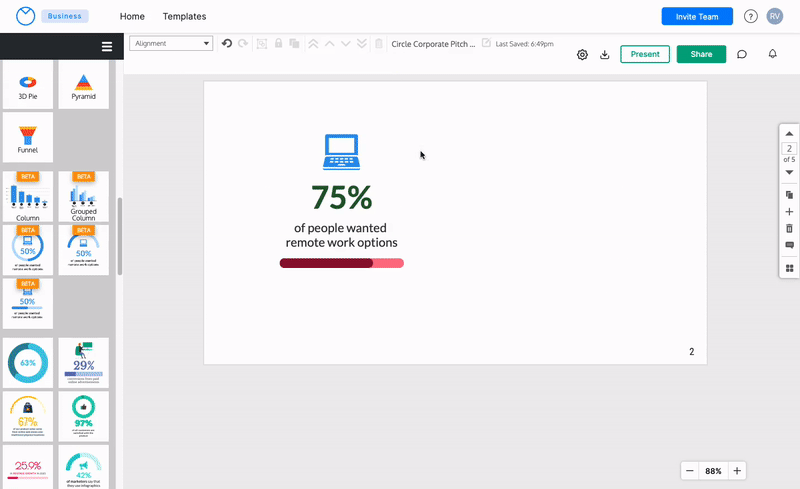Viewport: 800px width, 489px height.
Task: Toggle the hamburger menu in the sidebar
Action: click(x=107, y=46)
